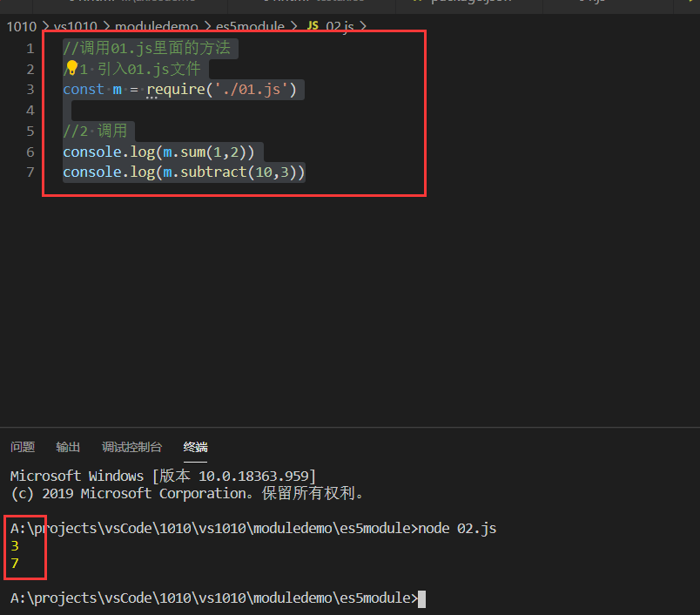Click the JS file icon in breadcrumb
700x615 pixels.
coord(313,26)
